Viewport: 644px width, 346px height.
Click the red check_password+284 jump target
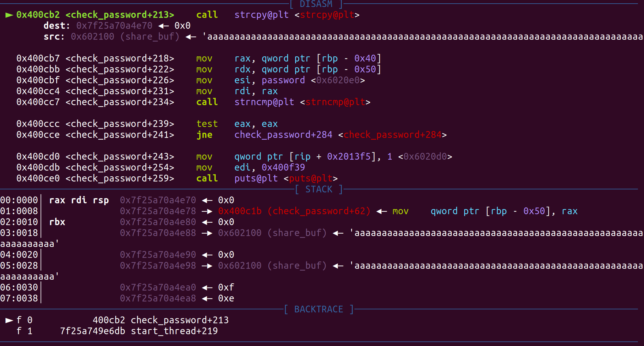coord(392,135)
